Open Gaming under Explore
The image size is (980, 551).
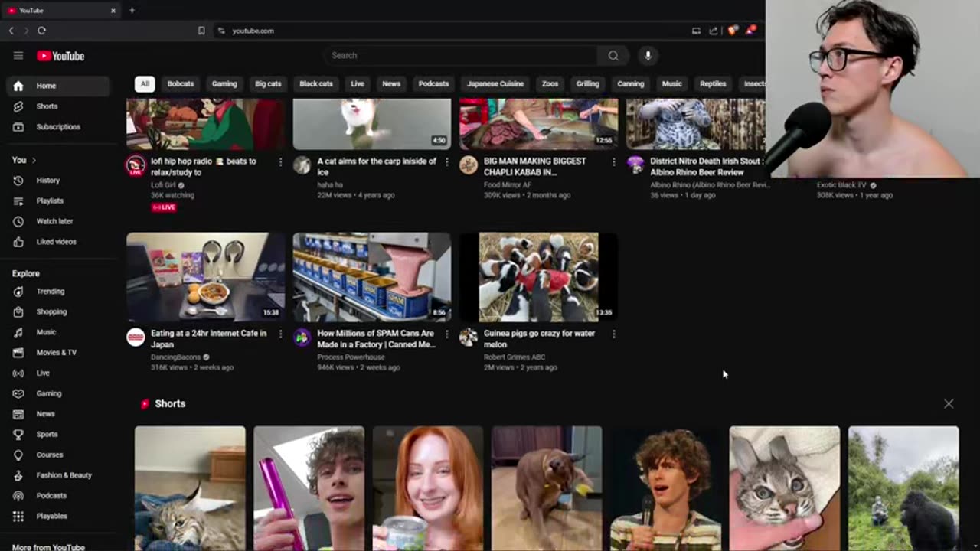pos(58,393)
